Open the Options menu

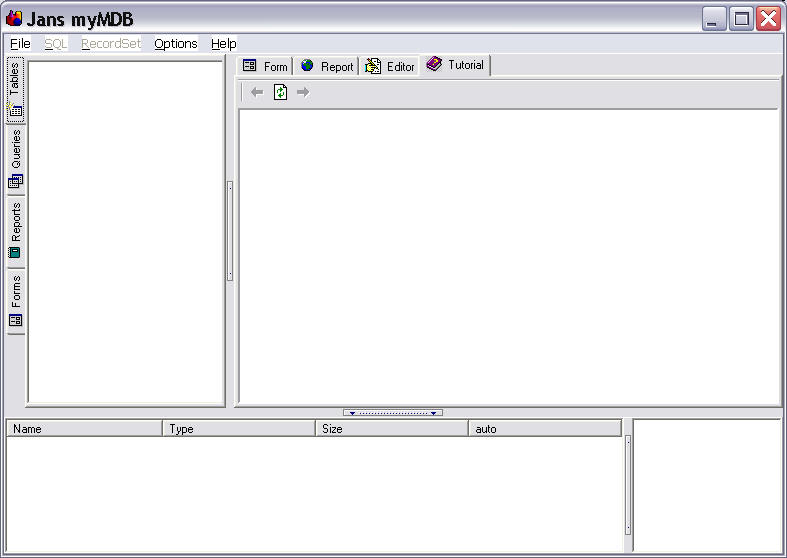click(176, 44)
